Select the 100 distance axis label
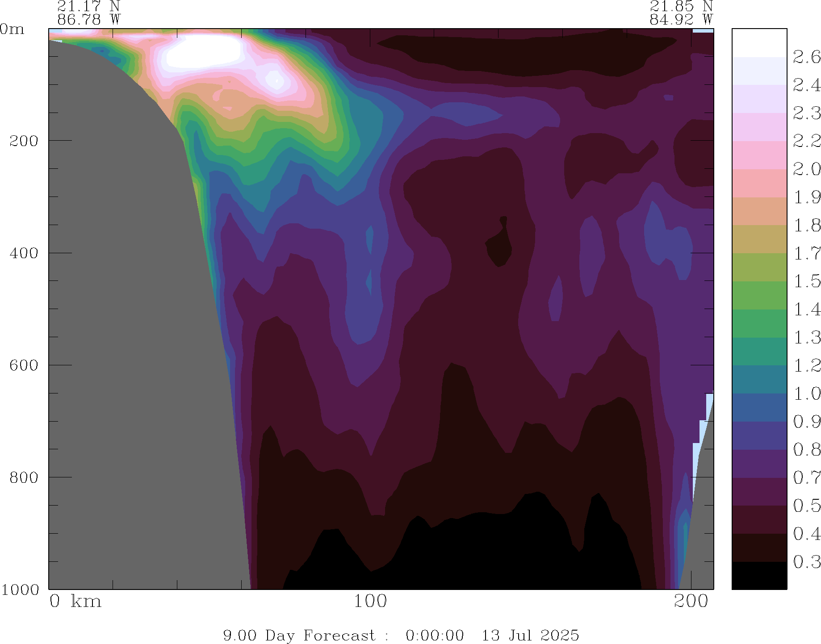This screenshot has width=821, height=644. tap(370, 602)
